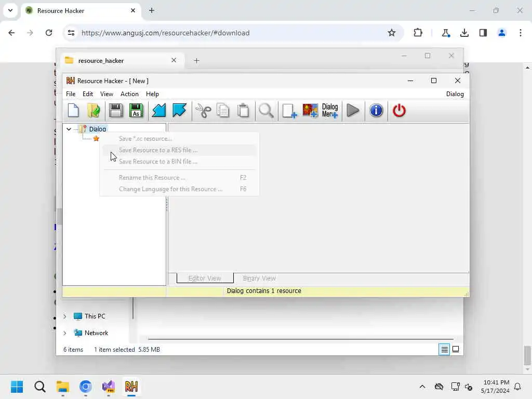Expand This PC in the Explorer sidebar
Image resolution: width=532 pixels, height=399 pixels.
[65, 316]
